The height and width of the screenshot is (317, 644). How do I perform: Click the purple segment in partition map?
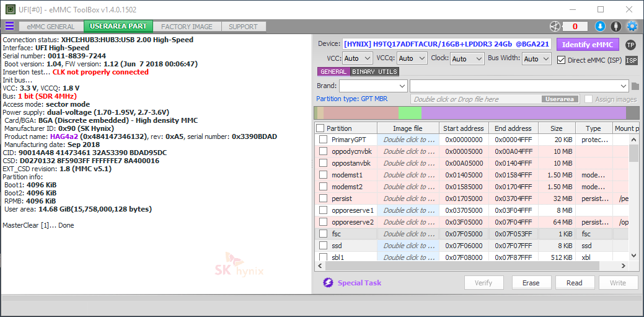point(524,113)
